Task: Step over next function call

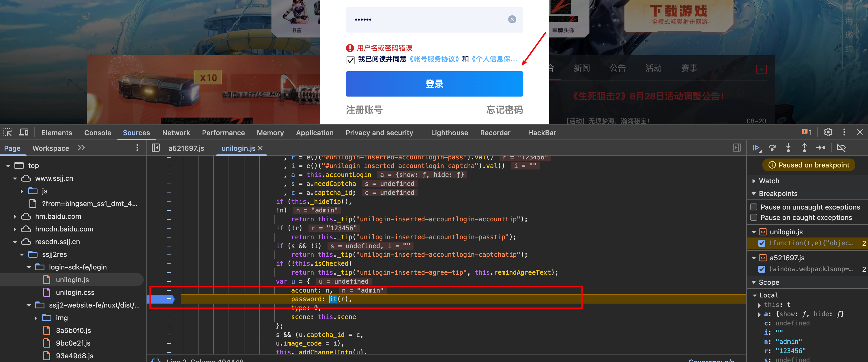Action: [x=772, y=148]
